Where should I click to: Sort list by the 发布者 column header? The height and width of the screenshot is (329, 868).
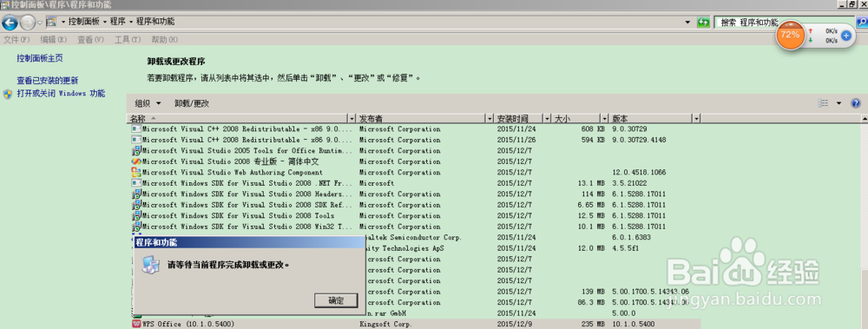[421, 119]
